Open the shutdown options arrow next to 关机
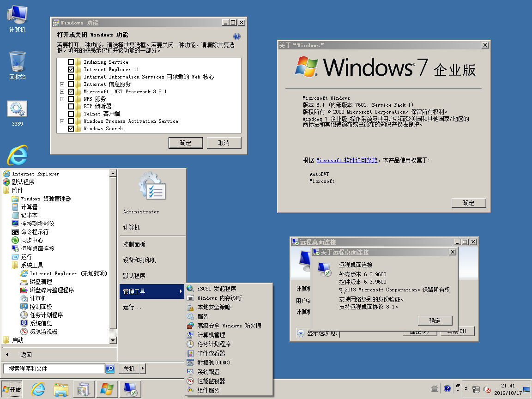The width and height of the screenshot is (532, 399). (x=143, y=369)
